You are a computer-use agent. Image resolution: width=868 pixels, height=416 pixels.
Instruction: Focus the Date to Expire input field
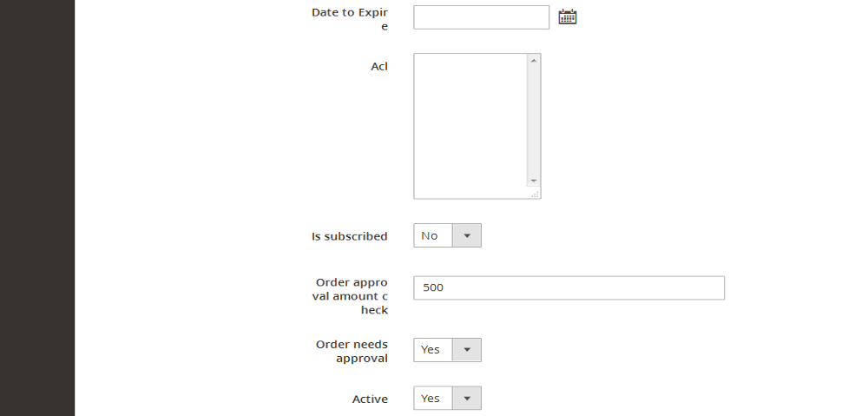pos(482,17)
